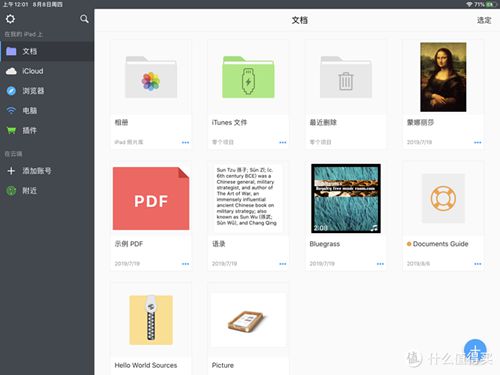
Task: Tap the search magnifier icon
Action: click(x=84, y=19)
